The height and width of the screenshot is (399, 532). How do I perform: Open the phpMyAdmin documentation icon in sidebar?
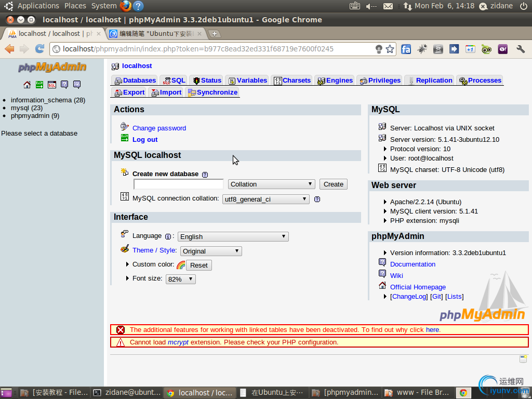64,85
